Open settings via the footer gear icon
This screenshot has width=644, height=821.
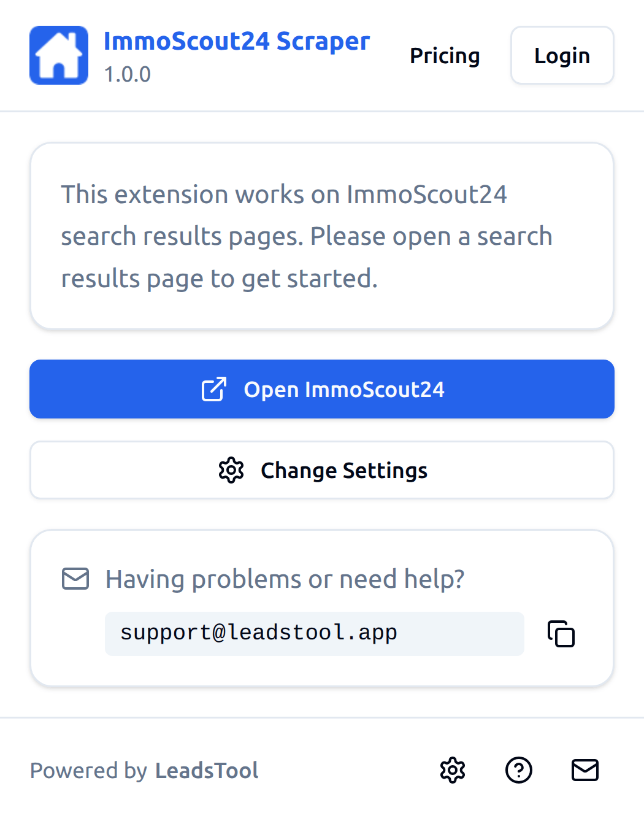click(x=453, y=770)
